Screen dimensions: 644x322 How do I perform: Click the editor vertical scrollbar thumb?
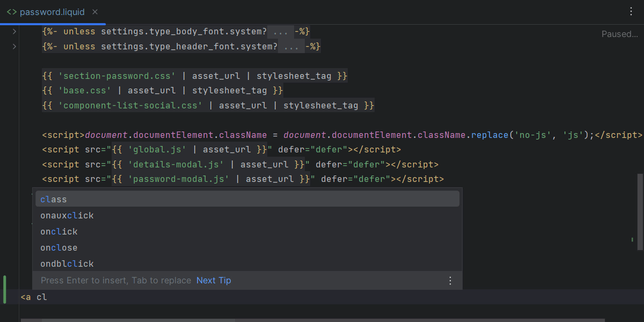click(x=640, y=211)
